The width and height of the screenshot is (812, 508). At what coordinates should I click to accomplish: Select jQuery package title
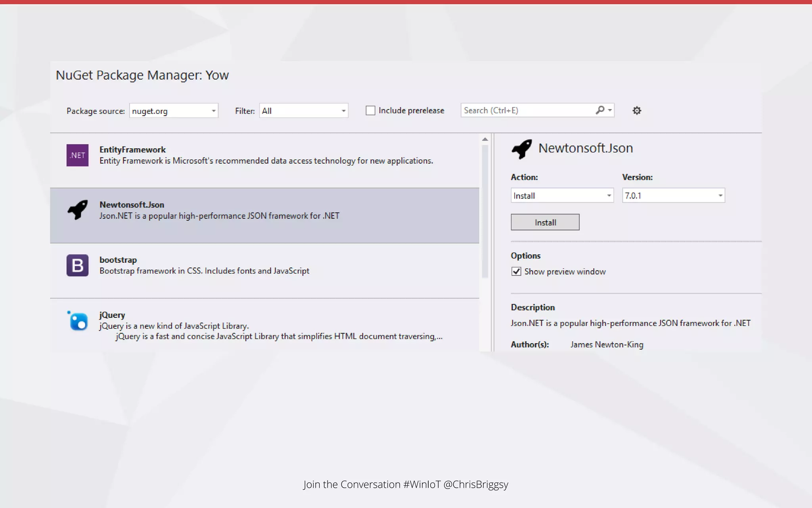112,315
